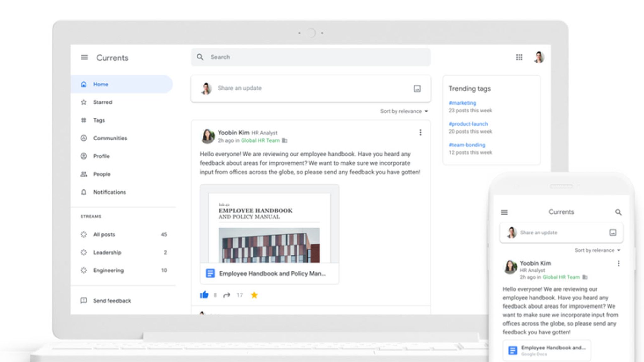
Task: Open the post options three-dot menu
Action: pyautogui.click(x=420, y=133)
